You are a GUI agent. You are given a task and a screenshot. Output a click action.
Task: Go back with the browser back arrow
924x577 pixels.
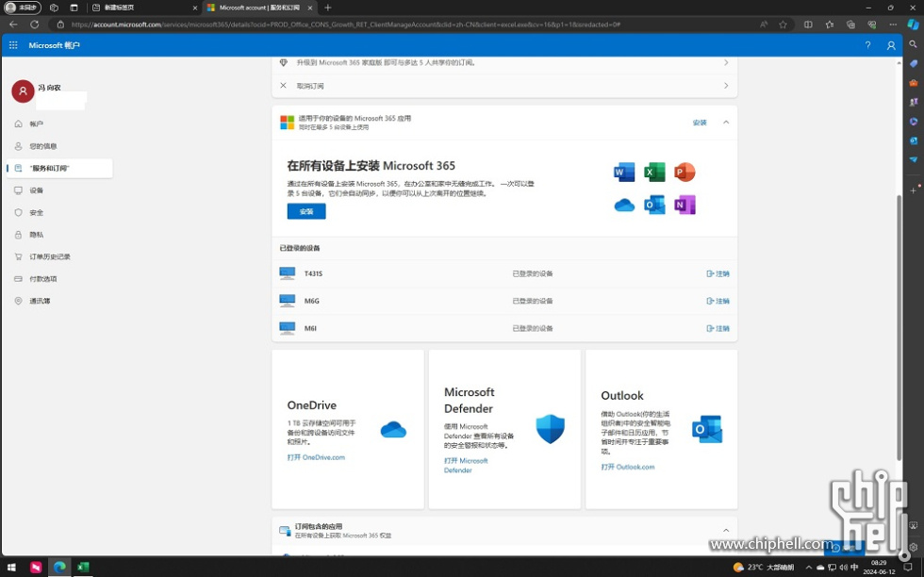(x=13, y=25)
